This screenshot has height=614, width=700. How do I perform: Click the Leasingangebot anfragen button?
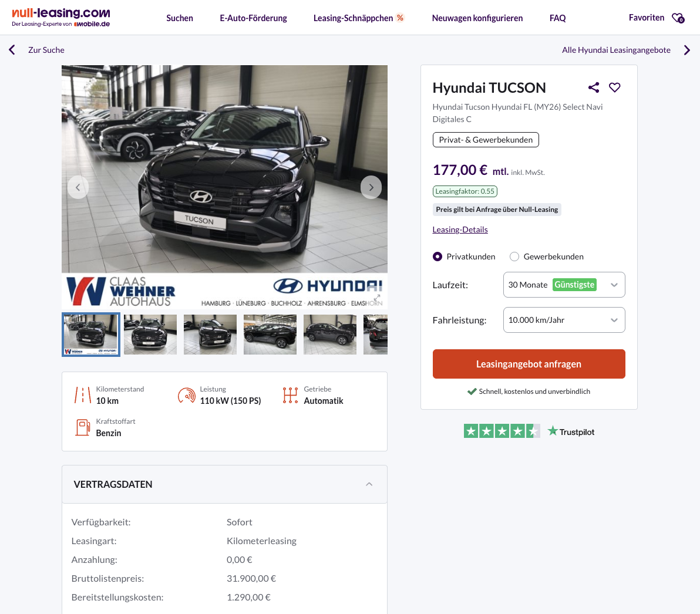[x=529, y=364]
